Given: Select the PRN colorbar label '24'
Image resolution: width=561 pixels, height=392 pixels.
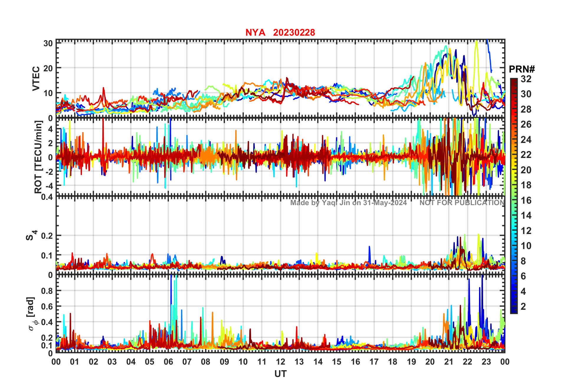Looking at the screenshot, I should click(526, 140).
